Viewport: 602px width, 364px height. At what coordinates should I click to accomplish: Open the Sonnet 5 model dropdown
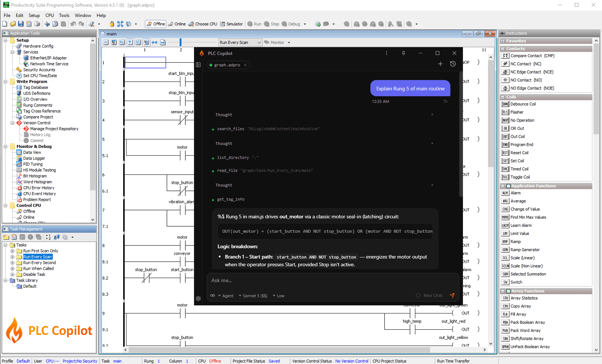(x=253, y=296)
